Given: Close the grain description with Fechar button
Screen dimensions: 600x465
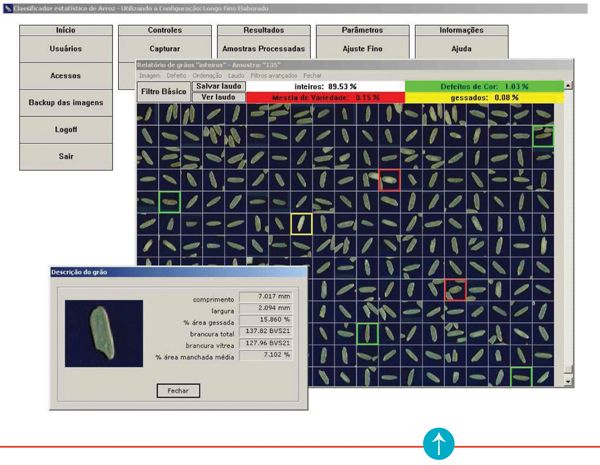Looking at the screenshot, I should tap(178, 390).
